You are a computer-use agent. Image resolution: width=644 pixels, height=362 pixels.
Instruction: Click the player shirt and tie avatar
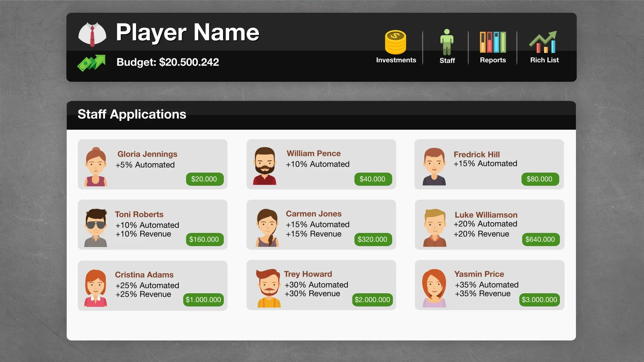click(92, 34)
